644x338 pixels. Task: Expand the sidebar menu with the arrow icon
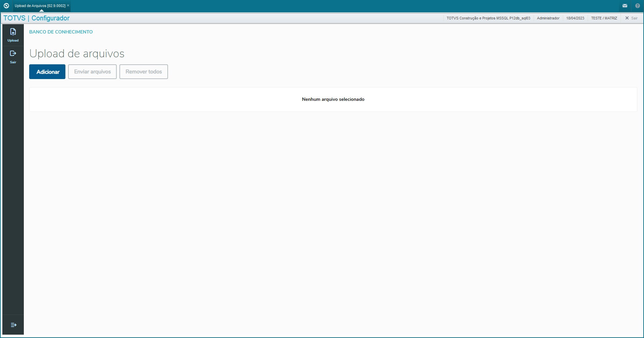13,325
